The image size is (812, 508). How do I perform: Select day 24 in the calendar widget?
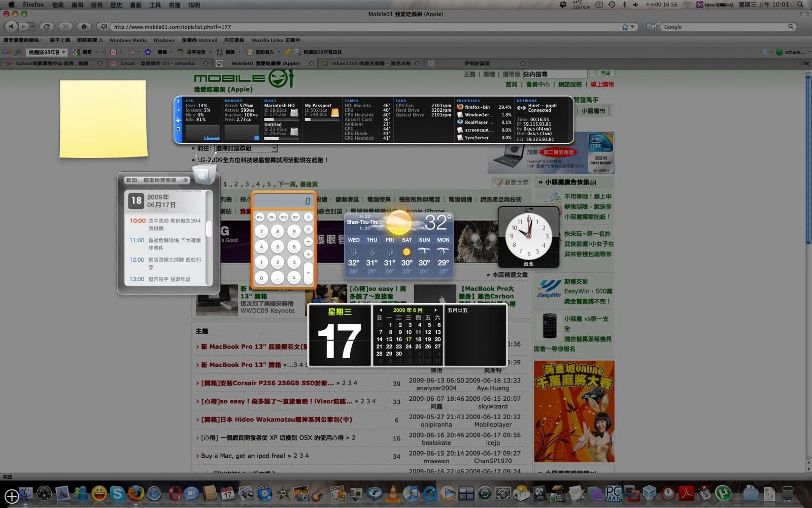pos(409,346)
